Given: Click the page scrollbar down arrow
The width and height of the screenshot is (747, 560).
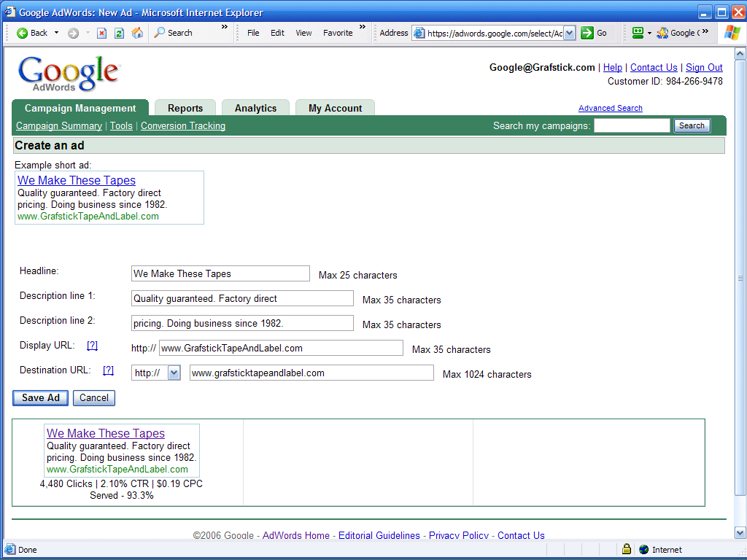Looking at the screenshot, I should coord(740,533).
